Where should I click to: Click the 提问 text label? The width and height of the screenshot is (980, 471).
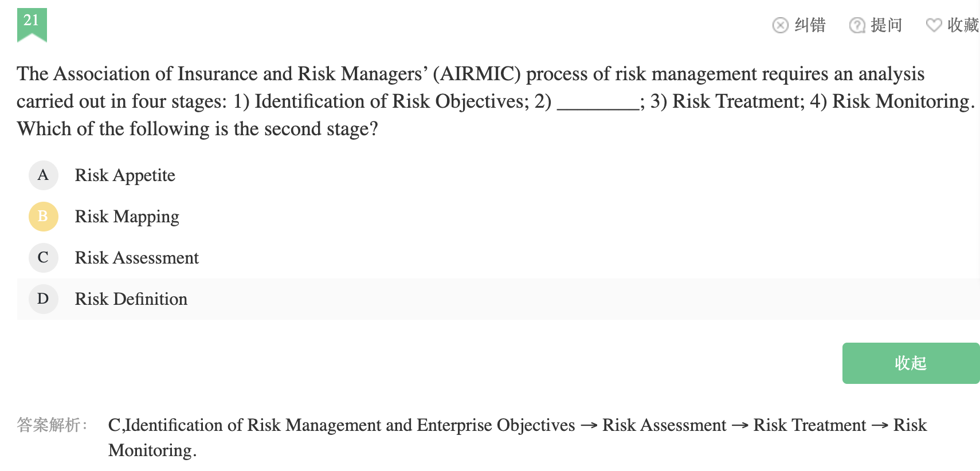click(886, 25)
